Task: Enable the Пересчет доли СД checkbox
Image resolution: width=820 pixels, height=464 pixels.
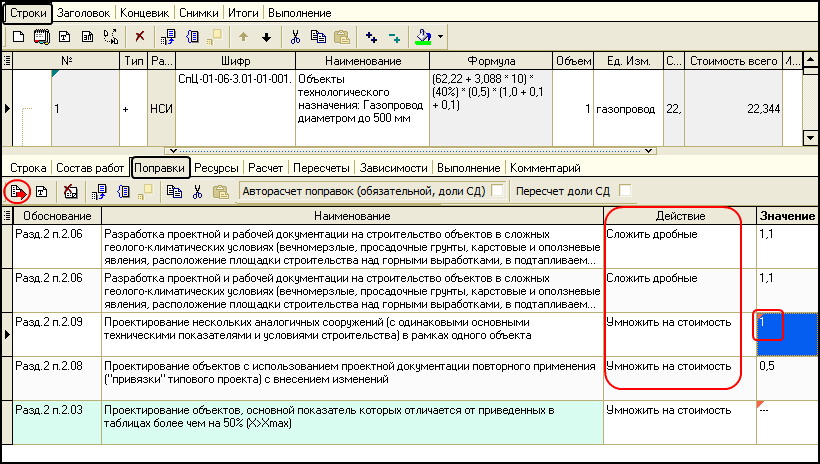Action: coord(626,190)
